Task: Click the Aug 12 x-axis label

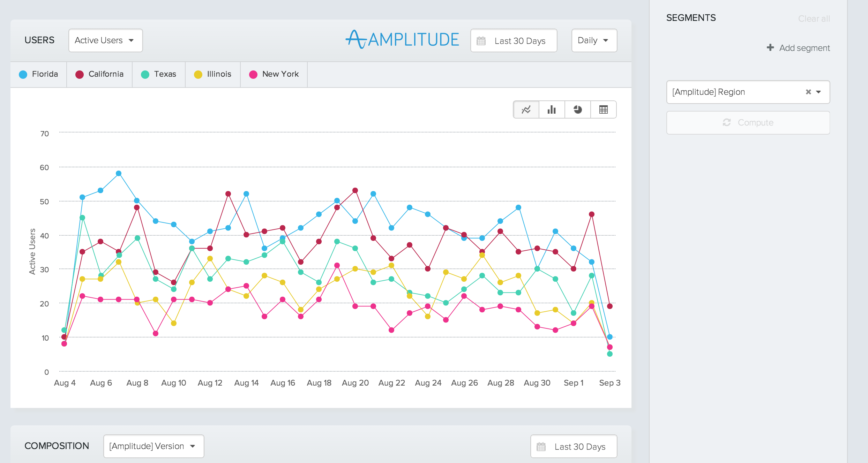Action: click(x=210, y=383)
